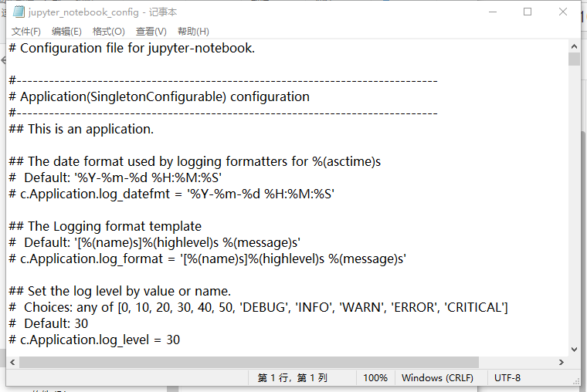Click the '## The Logging format template' line
This screenshot has height=392, width=587.
(x=105, y=226)
